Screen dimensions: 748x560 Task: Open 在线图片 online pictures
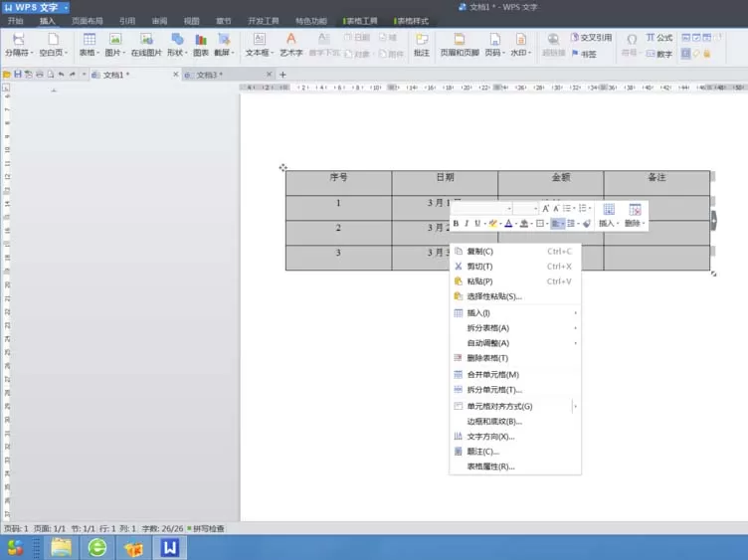(146, 46)
